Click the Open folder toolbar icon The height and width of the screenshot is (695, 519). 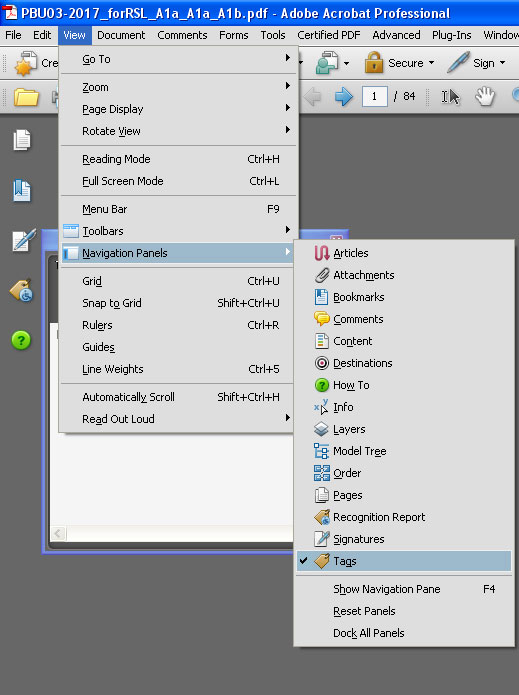(26, 97)
